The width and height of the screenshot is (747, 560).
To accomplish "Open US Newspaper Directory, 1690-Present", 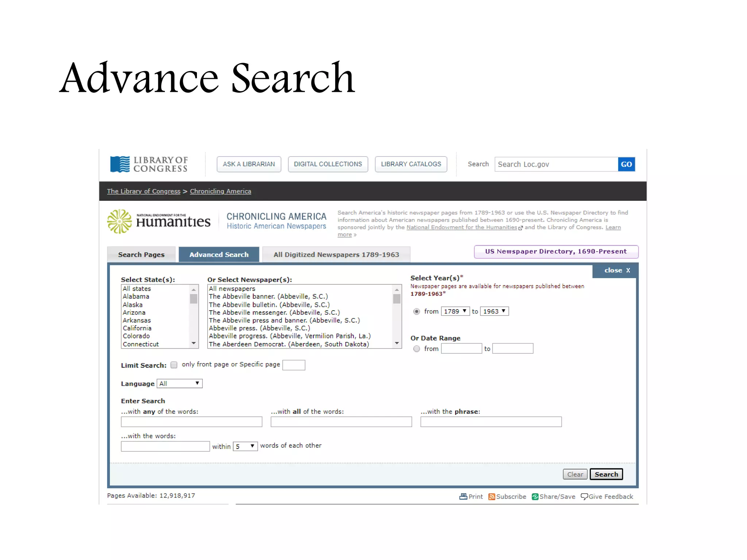I will coord(556,252).
